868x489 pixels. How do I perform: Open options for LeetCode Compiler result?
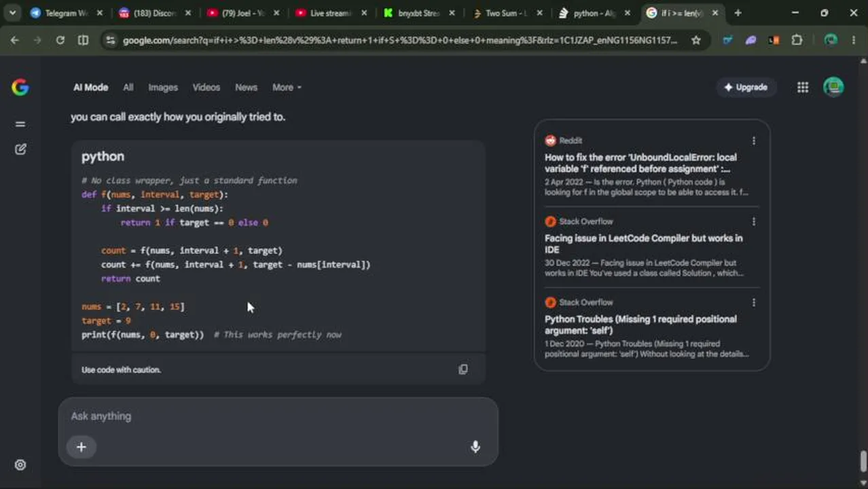point(753,221)
